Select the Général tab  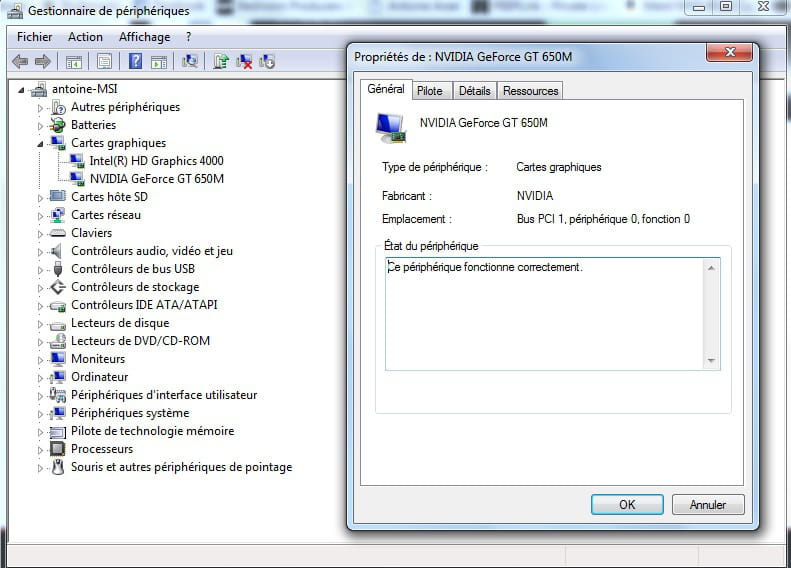point(386,89)
